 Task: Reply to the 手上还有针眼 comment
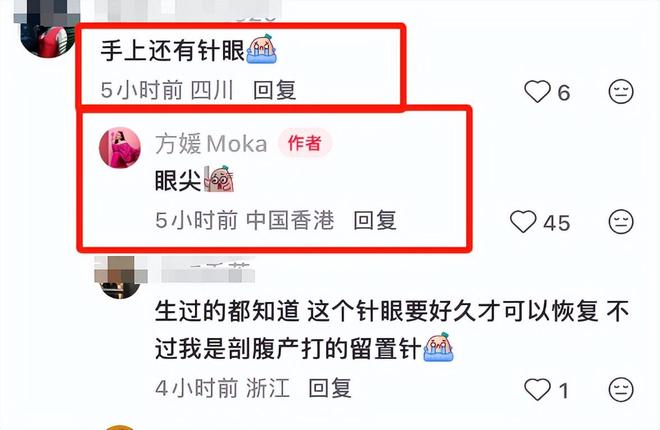pyautogui.click(x=275, y=90)
